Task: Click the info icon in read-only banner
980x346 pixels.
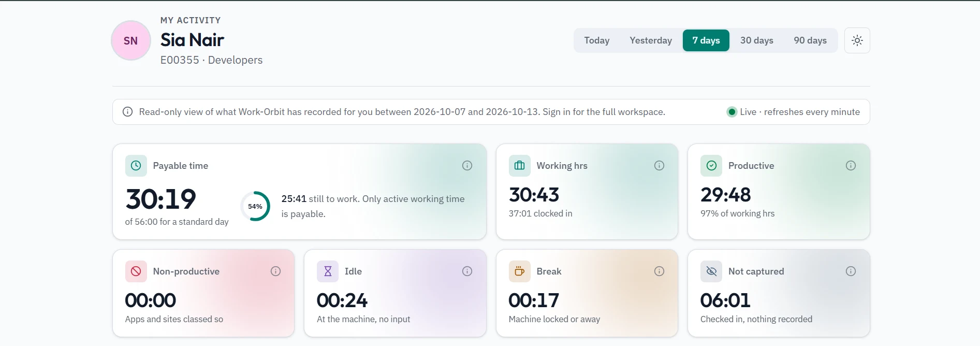Action: pos(127,112)
